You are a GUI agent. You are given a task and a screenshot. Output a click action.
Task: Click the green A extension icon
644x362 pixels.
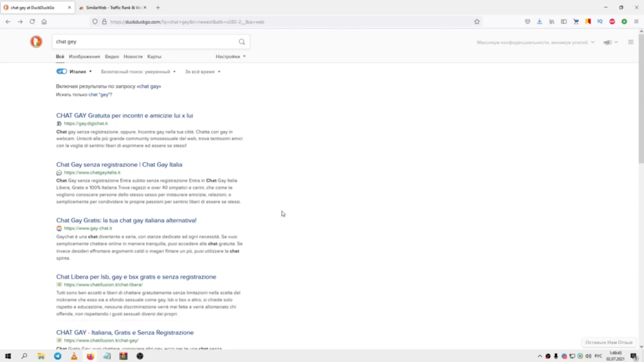625,22
